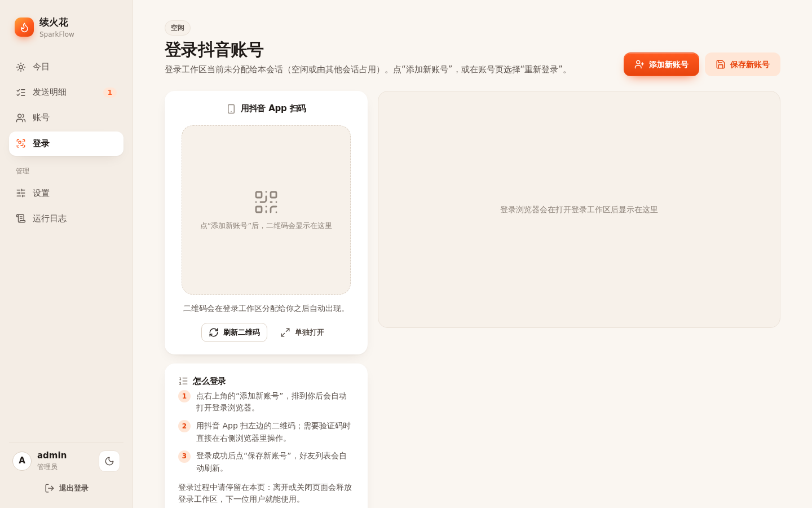Click the step 3 number badge

[x=184, y=456]
